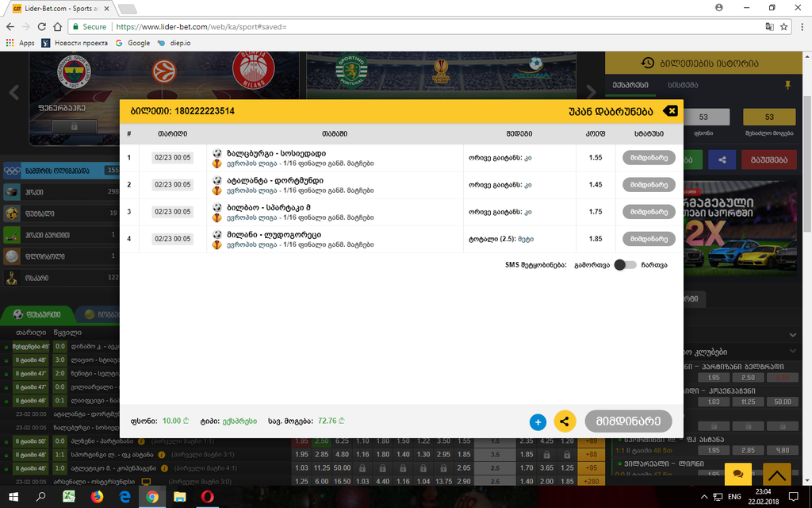Select coefficient 1.75 in ticket table
Viewport: 812px width, 508px height.
pos(596,211)
